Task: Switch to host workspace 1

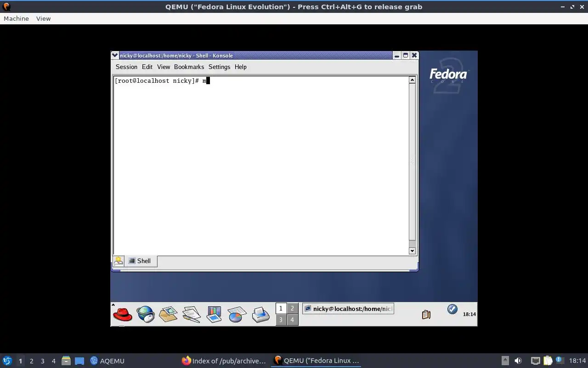Action: (x=20, y=361)
